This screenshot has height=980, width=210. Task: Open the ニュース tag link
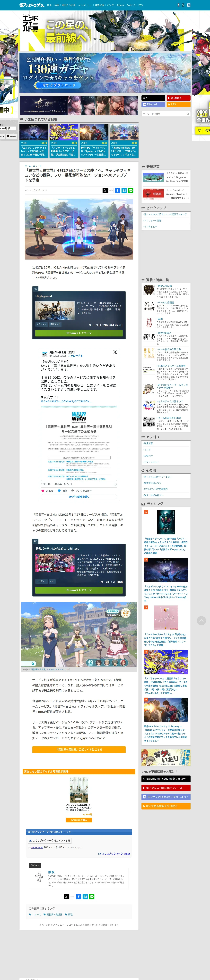35,915
